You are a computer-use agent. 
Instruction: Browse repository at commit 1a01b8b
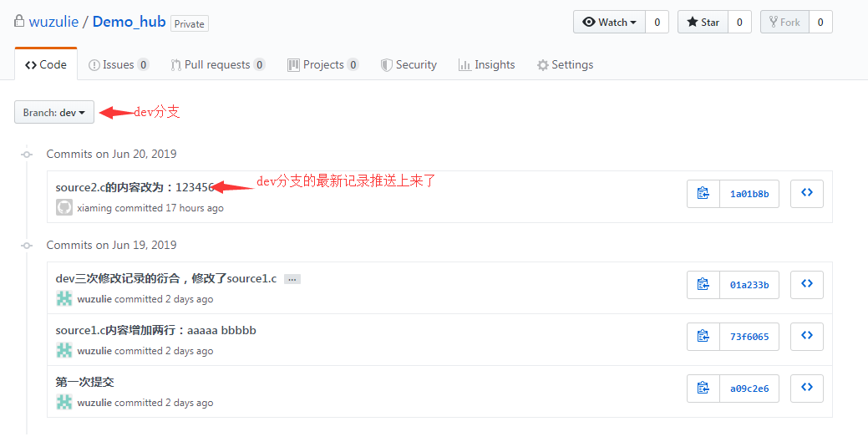tap(806, 194)
